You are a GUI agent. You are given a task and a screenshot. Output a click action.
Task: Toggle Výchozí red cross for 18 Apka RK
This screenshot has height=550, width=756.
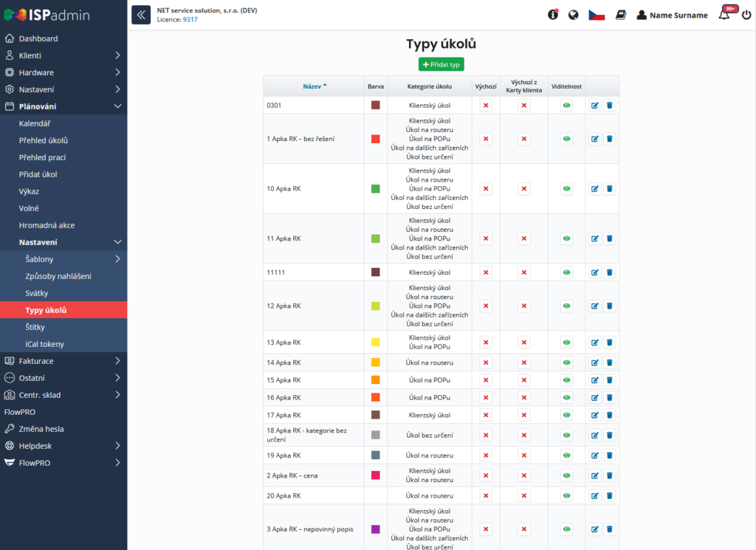pos(486,436)
